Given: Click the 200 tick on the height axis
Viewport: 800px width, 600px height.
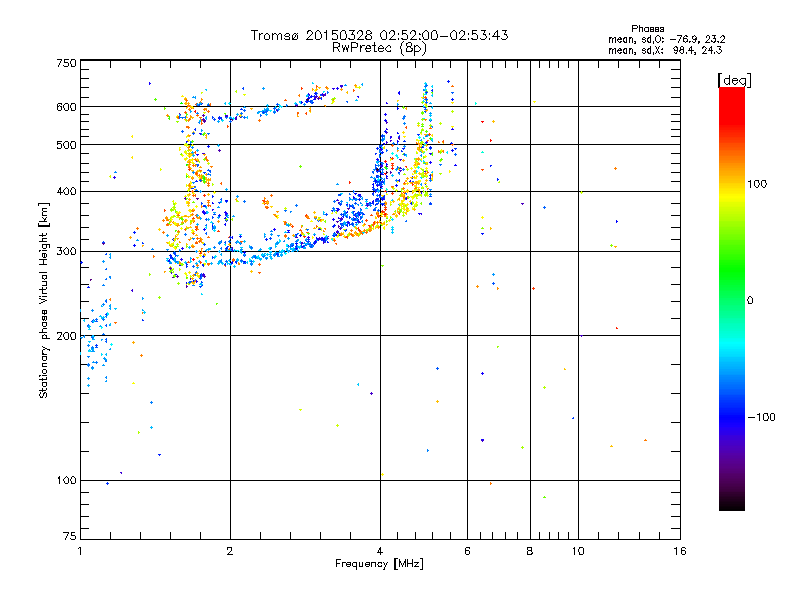Looking at the screenshot, I should [x=66, y=336].
